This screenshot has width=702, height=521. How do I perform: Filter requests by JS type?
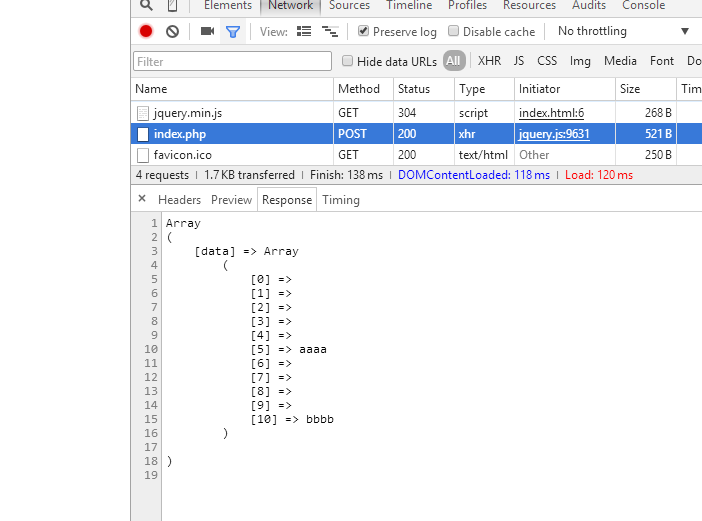(518, 61)
